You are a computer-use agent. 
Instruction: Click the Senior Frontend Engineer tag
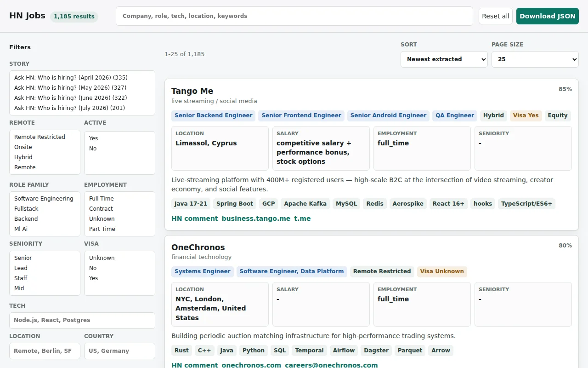pos(301,115)
